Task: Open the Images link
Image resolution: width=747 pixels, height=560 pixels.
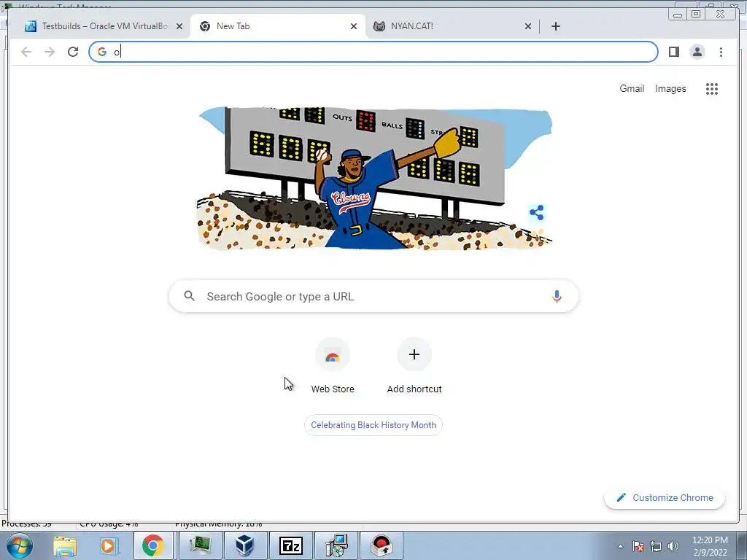Action: (x=670, y=88)
